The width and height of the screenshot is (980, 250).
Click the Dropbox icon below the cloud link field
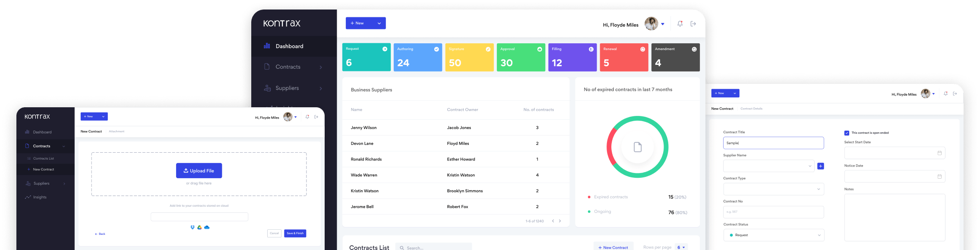point(193,227)
